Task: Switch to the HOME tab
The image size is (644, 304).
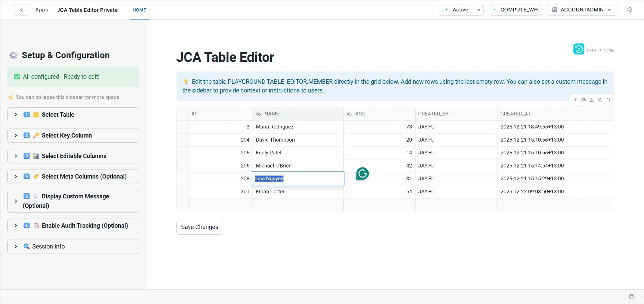Action: [x=139, y=10]
